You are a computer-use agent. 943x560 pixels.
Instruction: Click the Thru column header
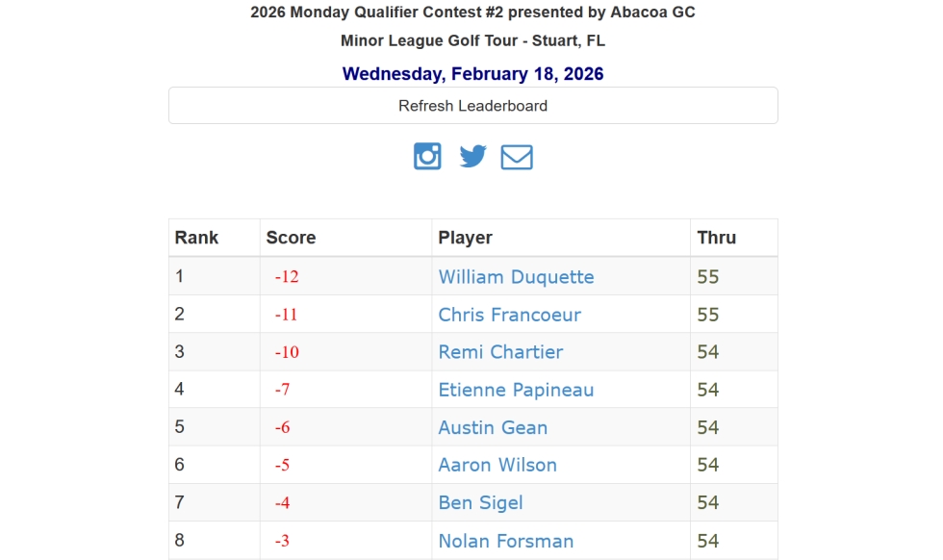tap(712, 237)
